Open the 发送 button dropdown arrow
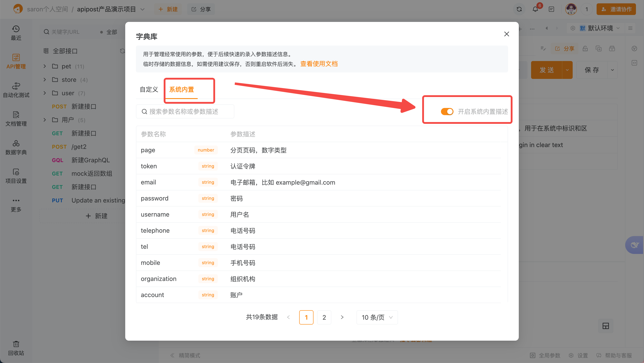Screen dimensions: 644x363 tap(567, 70)
